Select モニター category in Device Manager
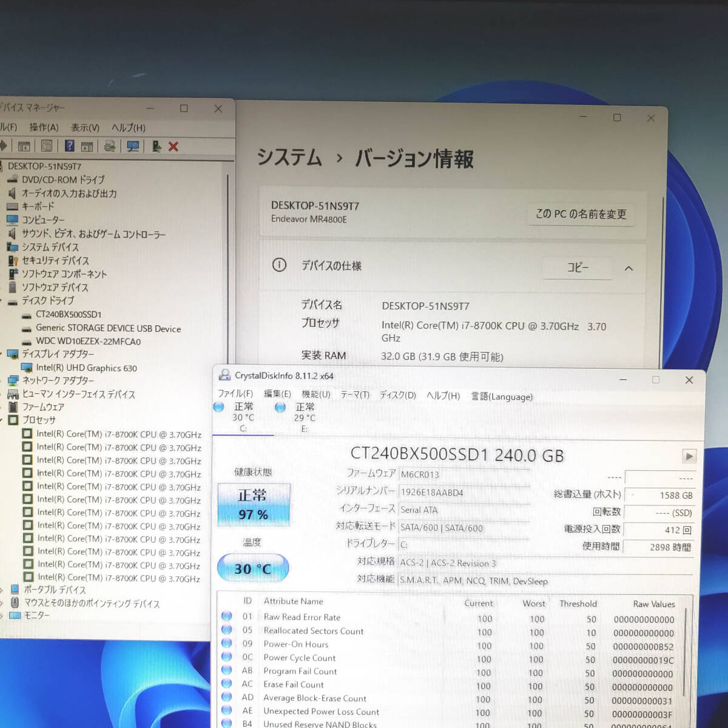The width and height of the screenshot is (728, 728). coord(36,615)
